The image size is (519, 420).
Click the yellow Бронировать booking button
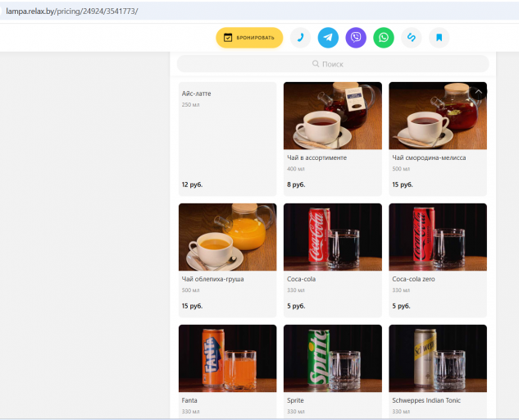click(249, 38)
